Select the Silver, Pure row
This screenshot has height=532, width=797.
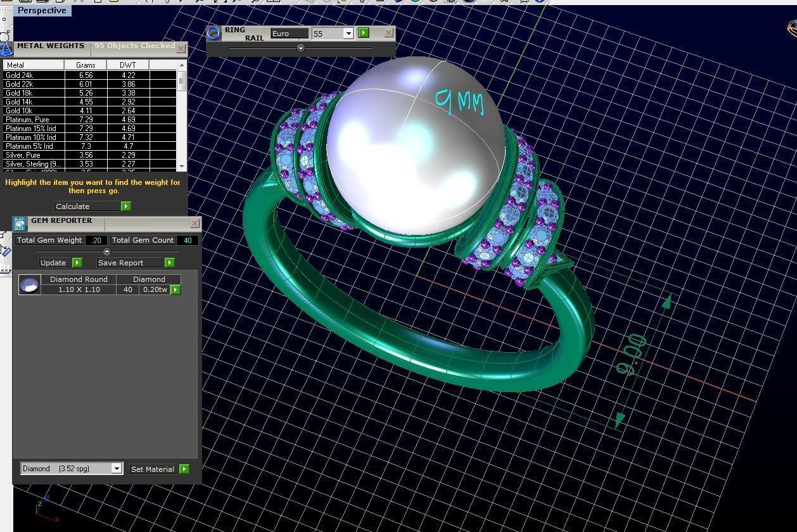tap(89, 155)
